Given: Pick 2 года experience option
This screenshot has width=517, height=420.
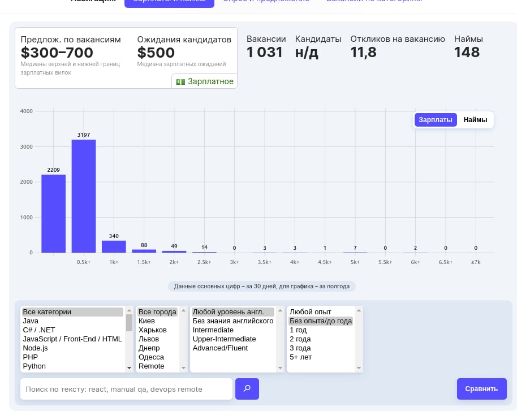Looking at the screenshot, I should (321, 339).
